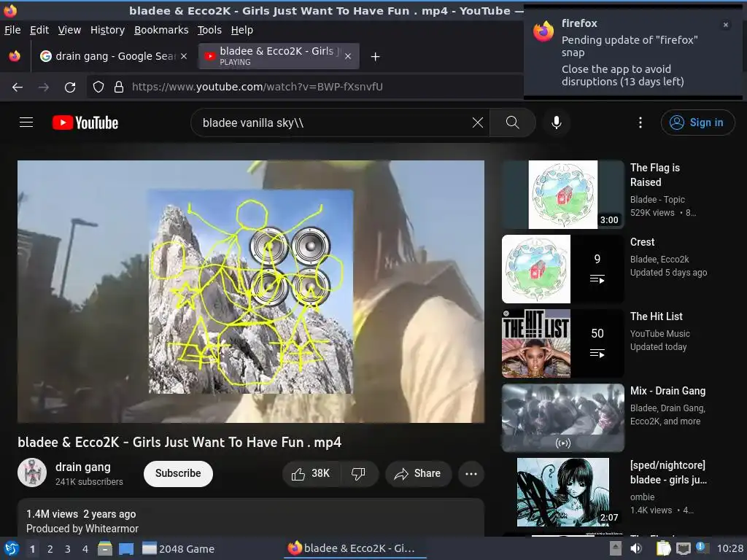This screenshot has width=747, height=560.
Task: Click The Flag is Raised title
Action: [655, 175]
